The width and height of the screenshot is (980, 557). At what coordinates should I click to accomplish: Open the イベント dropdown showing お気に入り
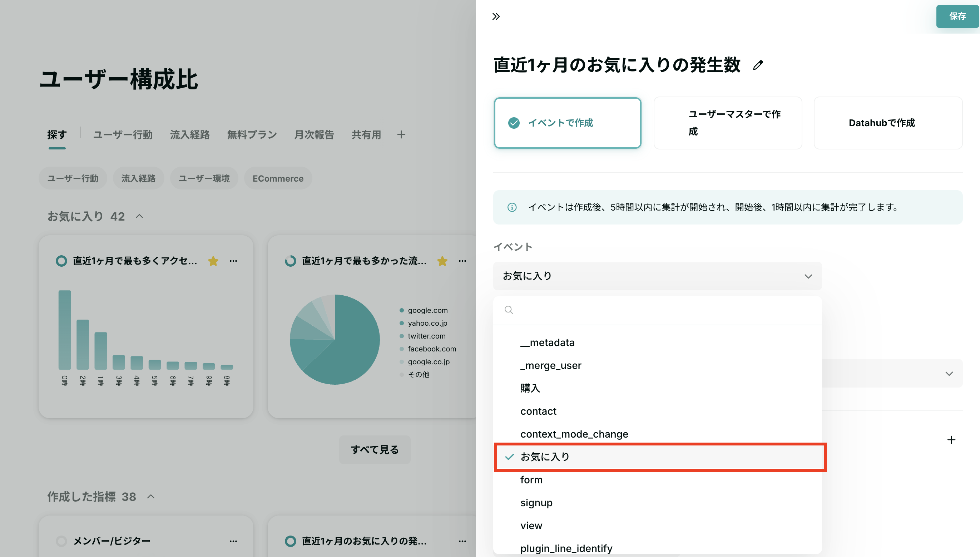[x=657, y=276]
